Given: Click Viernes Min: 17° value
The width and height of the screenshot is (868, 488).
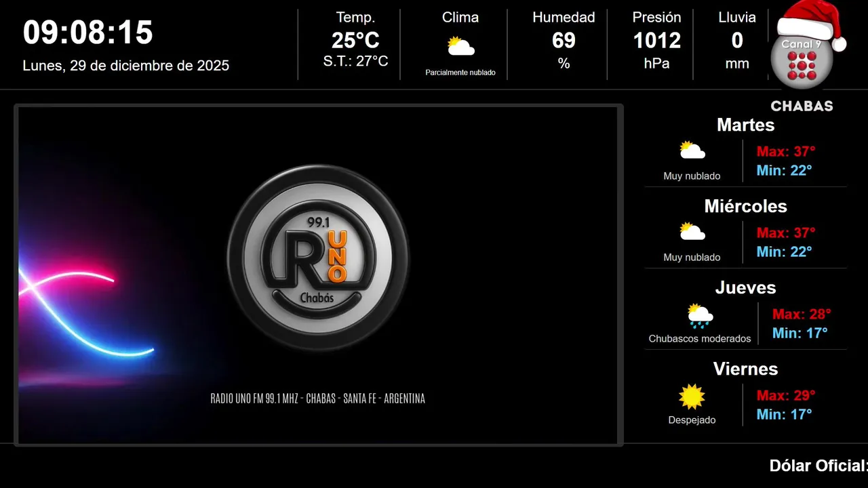Looking at the screenshot, I should tap(784, 414).
